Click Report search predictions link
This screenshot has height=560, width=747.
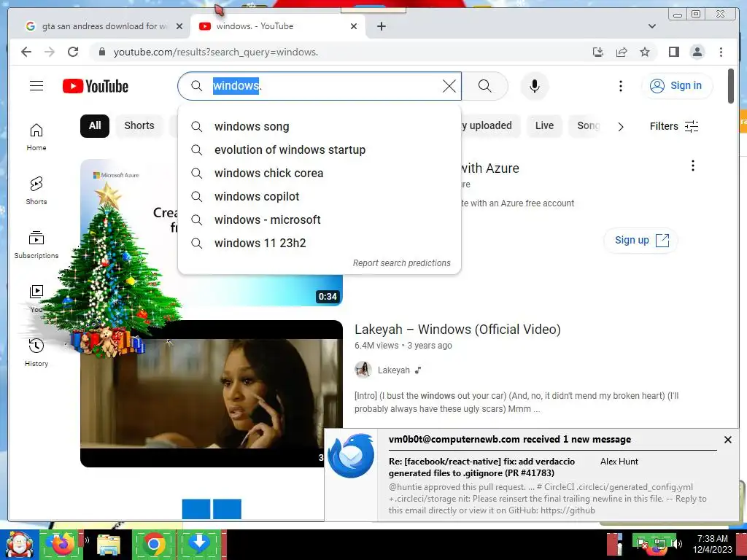pyautogui.click(x=401, y=262)
